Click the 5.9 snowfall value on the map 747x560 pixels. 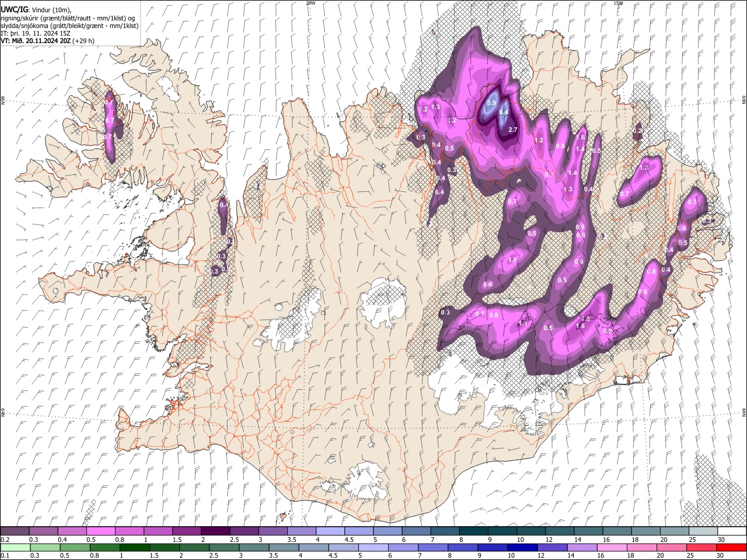coord(491,103)
